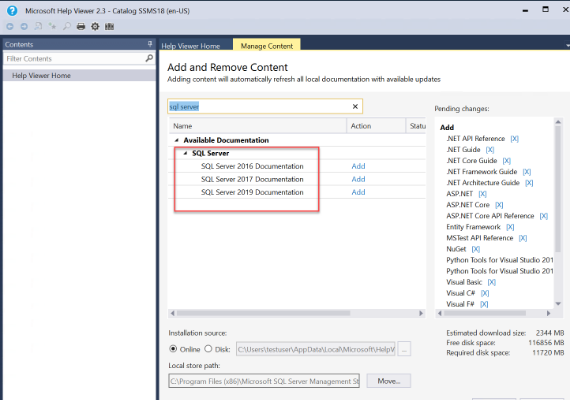Switch to the Help Viewer Home tab

tap(191, 46)
